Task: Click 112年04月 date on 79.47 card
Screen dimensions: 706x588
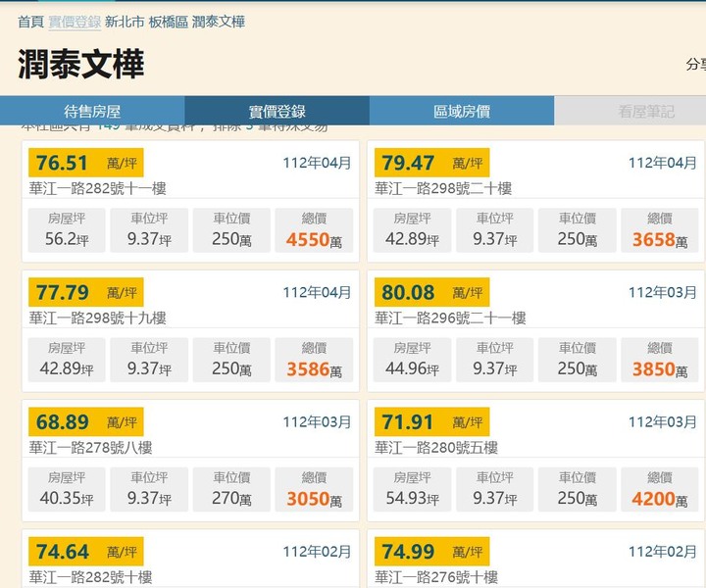Action: pos(663,163)
